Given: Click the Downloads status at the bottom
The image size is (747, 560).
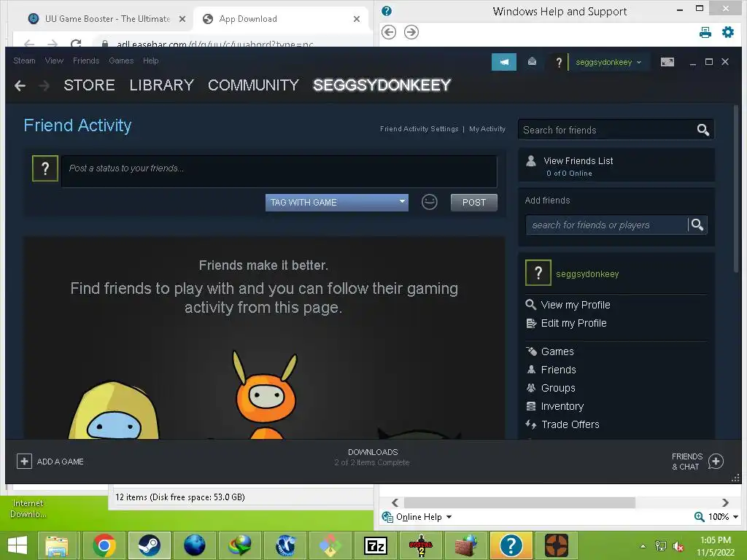Looking at the screenshot, I should (373, 456).
